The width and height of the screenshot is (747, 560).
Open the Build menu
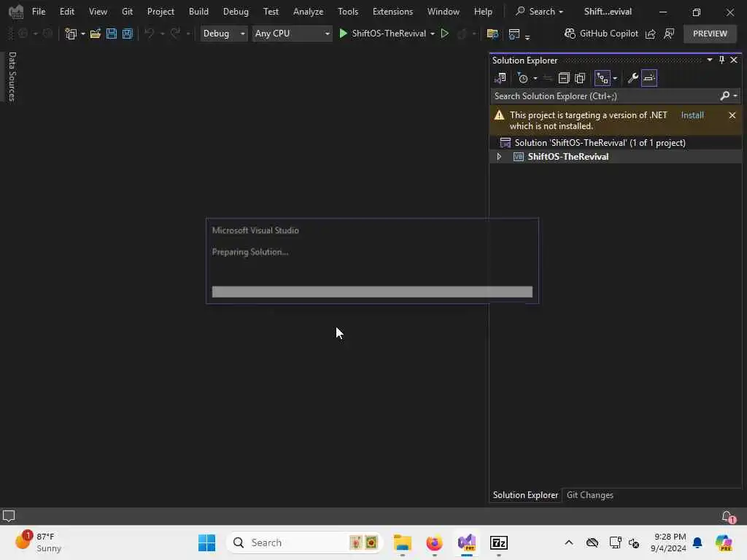[x=198, y=12]
